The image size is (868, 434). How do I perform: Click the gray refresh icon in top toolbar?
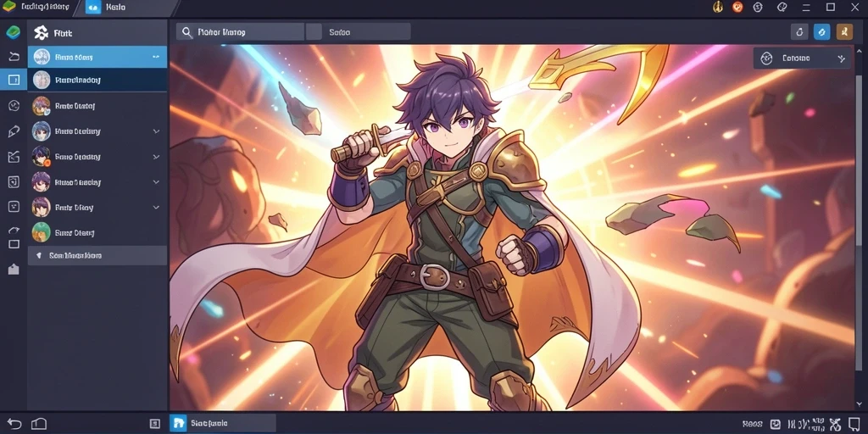799,32
